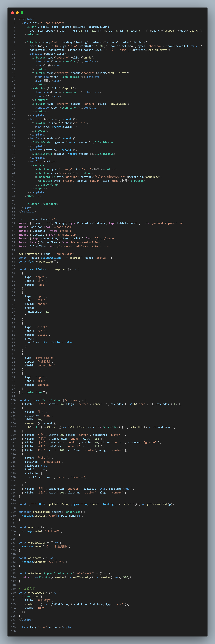215x644 pixels.
Task: Click :src="record.avatar" on line 29
Action: (58, 127)
